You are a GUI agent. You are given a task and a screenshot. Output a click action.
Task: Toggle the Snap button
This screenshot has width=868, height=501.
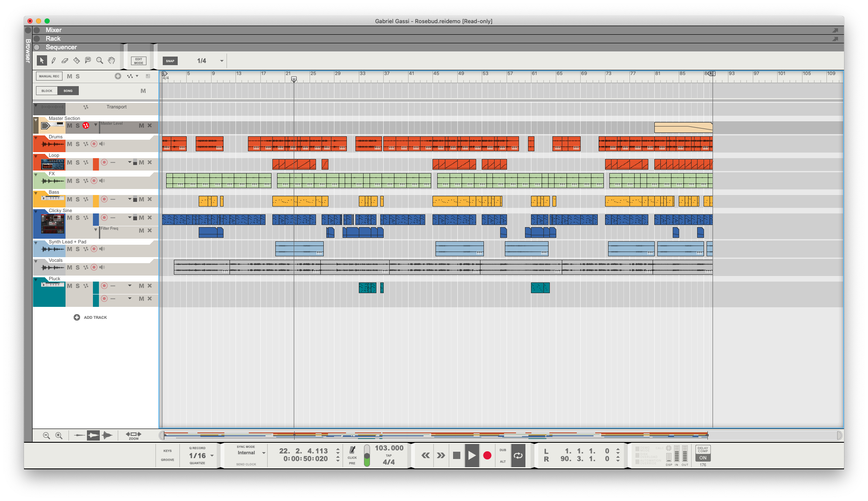[170, 61]
